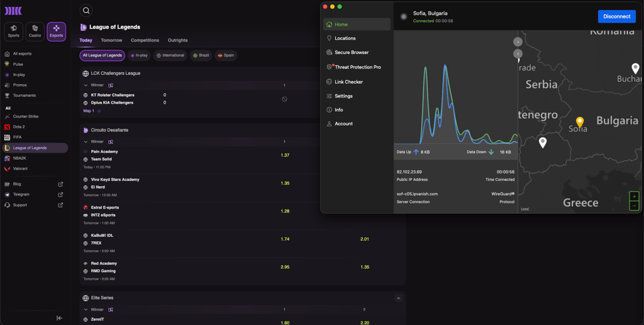Select the Spain filter chip

[x=226, y=55]
